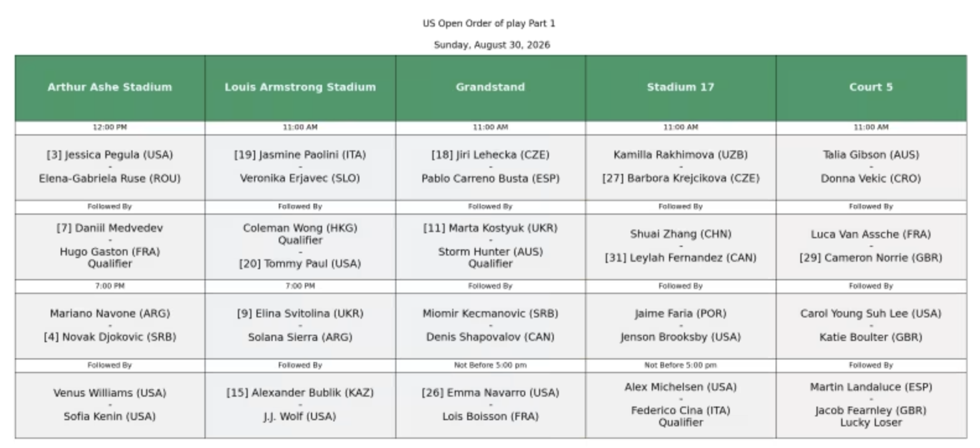Click the Coleman Wong vs Tommy Paul match
The height and width of the screenshot is (448, 980).
(300, 246)
